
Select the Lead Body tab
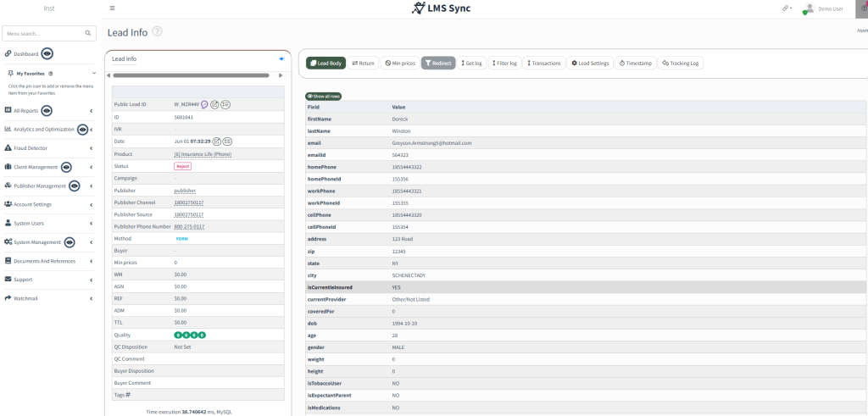tap(326, 63)
